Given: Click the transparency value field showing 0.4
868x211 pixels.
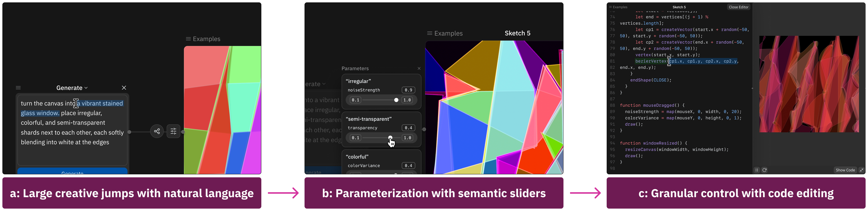Looking at the screenshot, I should (408, 128).
